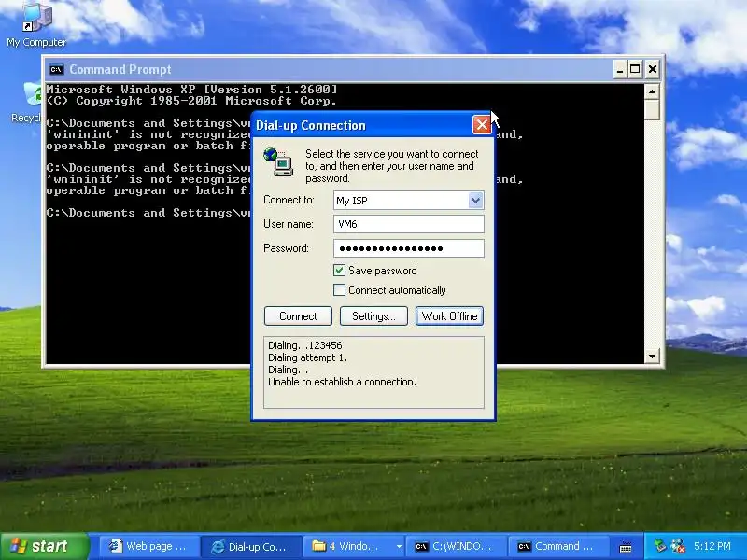Click the on-screen keyboard taskbar icon
The width and height of the screenshot is (747, 560).
pos(626,548)
